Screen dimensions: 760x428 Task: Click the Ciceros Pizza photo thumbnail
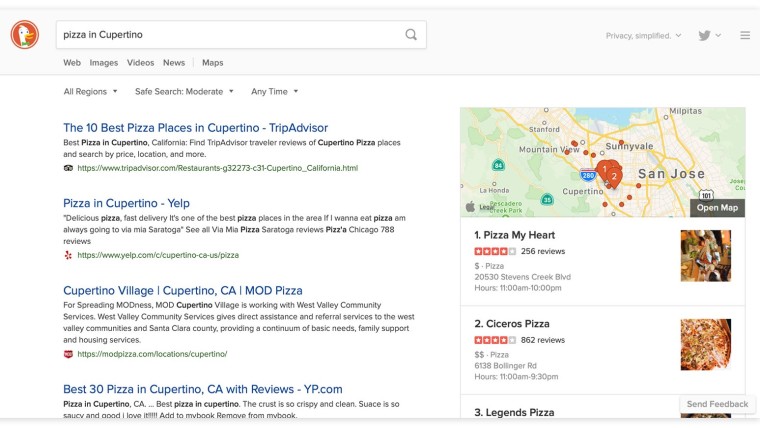click(706, 345)
